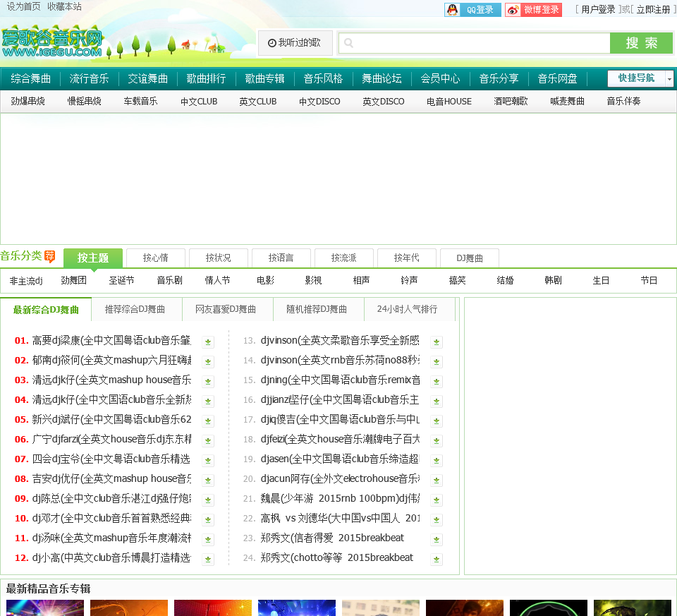The image size is (677, 616).
Task: Open first album thumbnail in 最新精品音乐专辑
Action: 45,608
